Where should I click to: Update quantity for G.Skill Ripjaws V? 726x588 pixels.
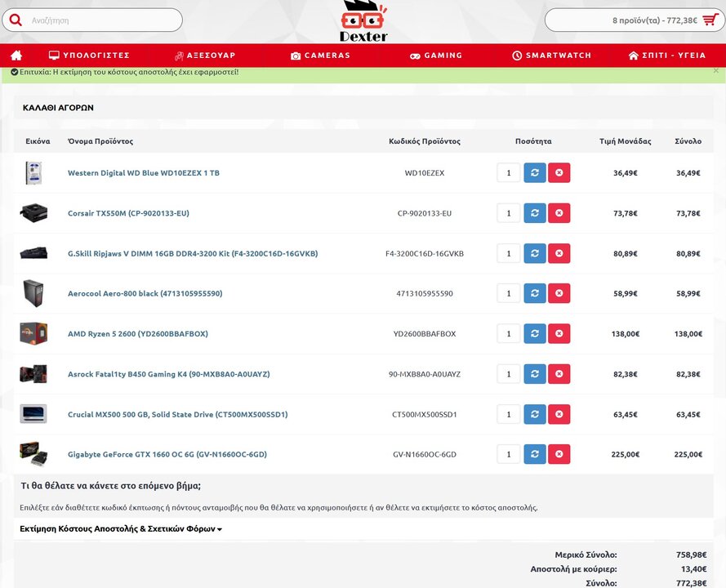point(535,253)
